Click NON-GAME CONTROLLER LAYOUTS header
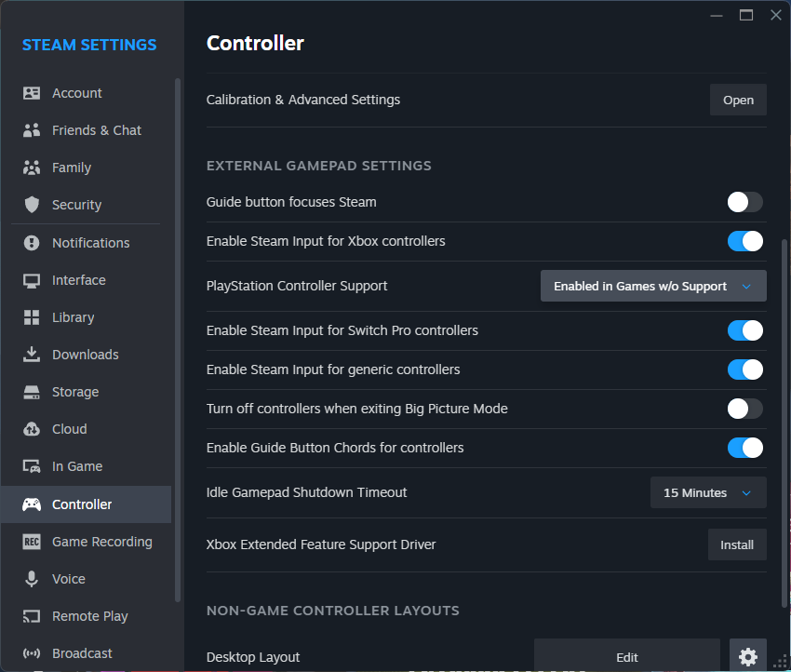The width and height of the screenshot is (791, 672). coord(333,611)
